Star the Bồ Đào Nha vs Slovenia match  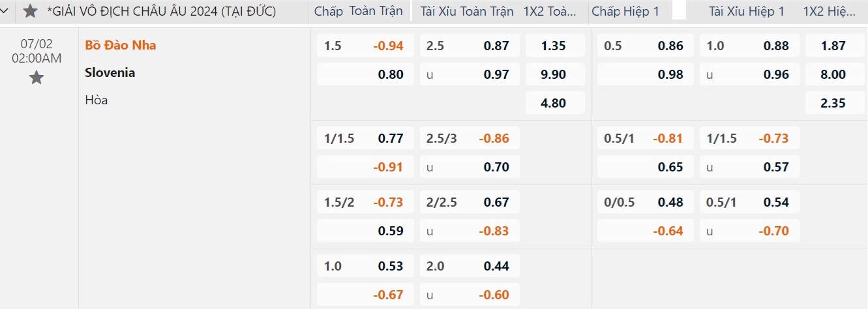(37, 78)
